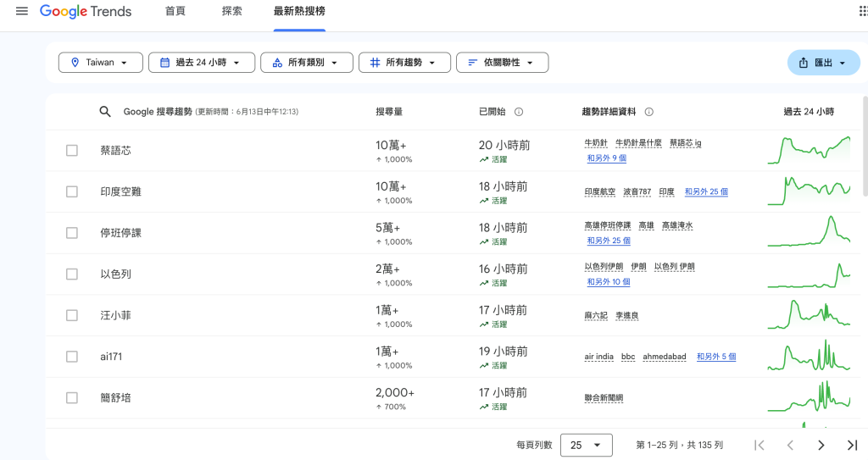Go to the first page of results
Viewport: 868px width, 460px height.
coord(759,445)
